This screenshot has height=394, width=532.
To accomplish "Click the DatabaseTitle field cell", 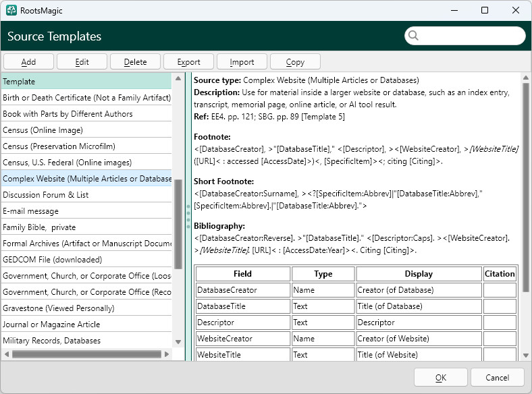I will (x=242, y=306).
